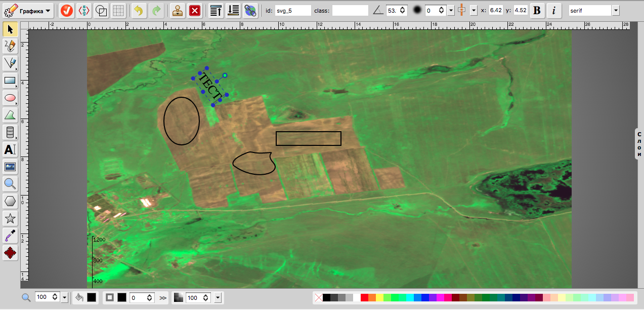Open the Слои side panel tab
644x310 pixels.
(639, 144)
